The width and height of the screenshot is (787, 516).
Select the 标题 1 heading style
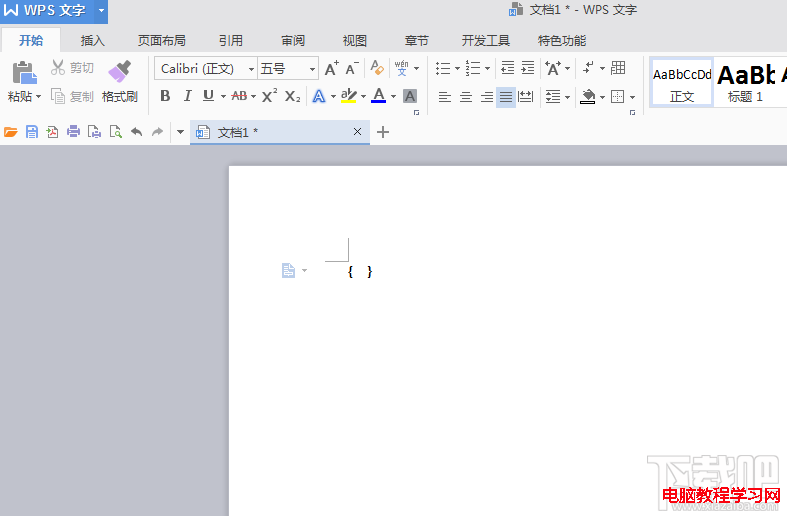[x=745, y=82]
